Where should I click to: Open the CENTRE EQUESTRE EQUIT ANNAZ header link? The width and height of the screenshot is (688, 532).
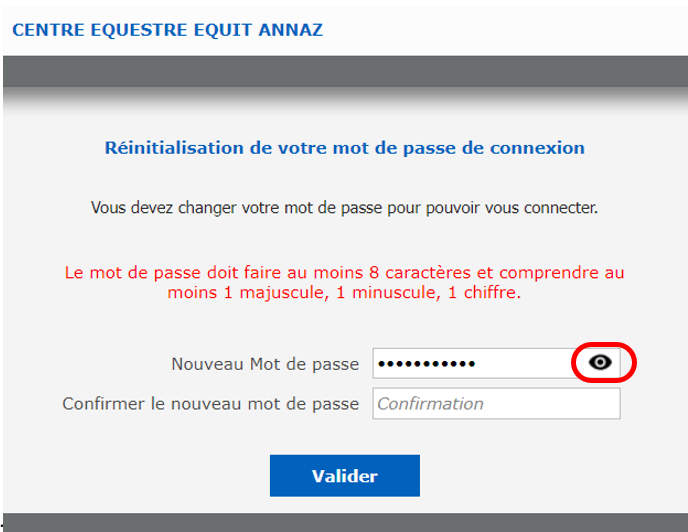coord(168,30)
